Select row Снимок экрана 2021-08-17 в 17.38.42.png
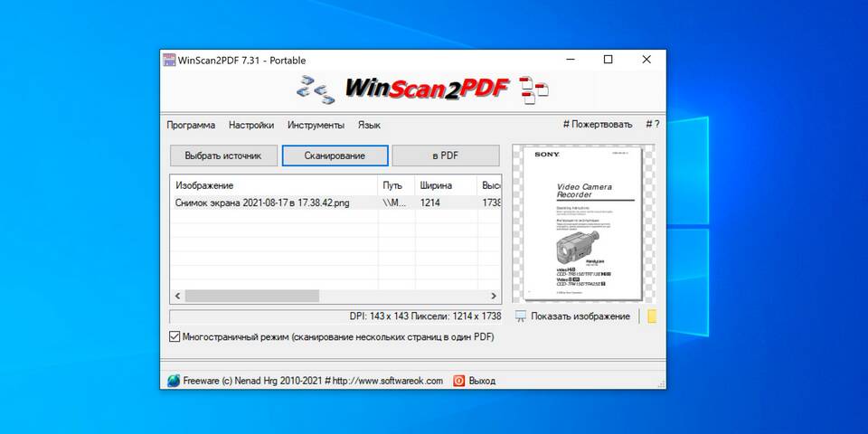The width and height of the screenshot is (868, 434). coord(335,203)
